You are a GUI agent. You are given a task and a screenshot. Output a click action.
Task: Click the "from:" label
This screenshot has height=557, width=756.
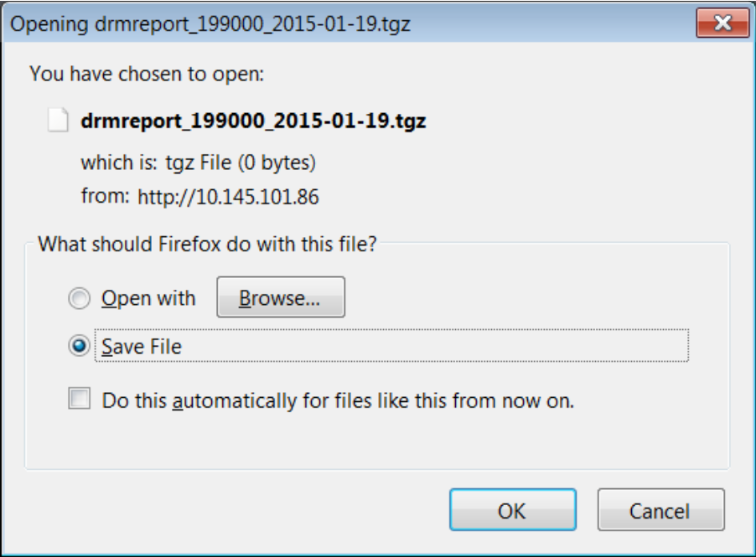coord(105,197)
